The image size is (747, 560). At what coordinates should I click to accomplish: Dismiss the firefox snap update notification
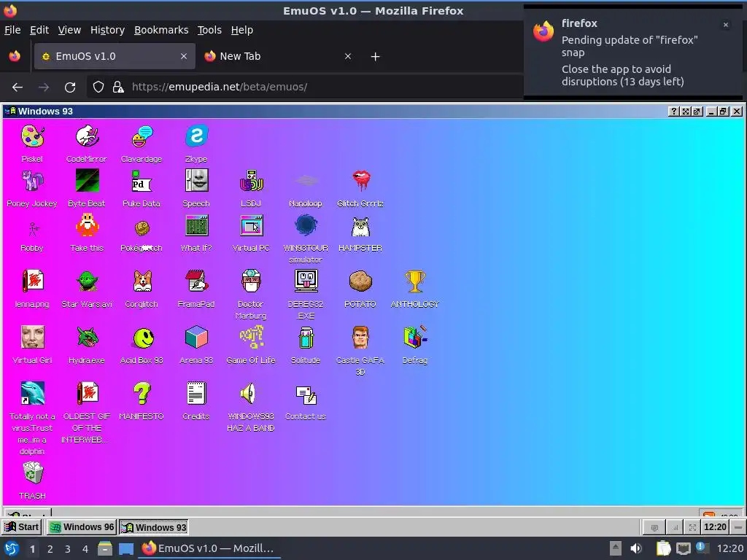click(x=726, y=25)
